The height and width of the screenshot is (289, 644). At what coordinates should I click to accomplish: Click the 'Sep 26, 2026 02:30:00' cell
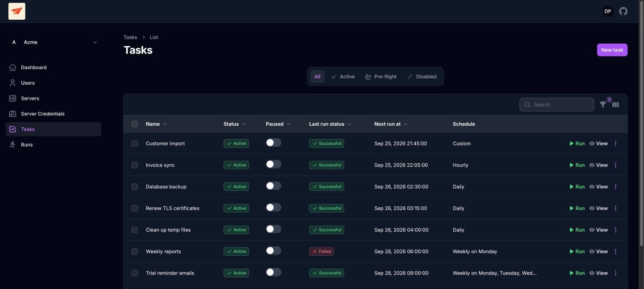point(401,187)
